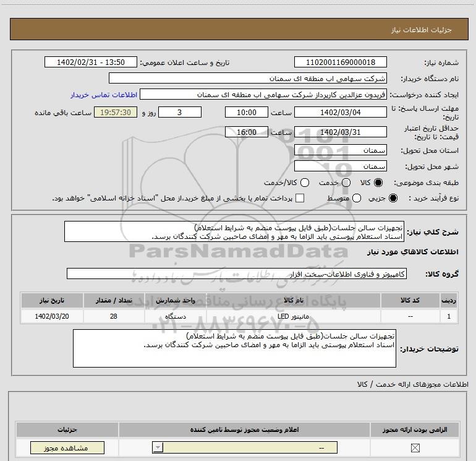
Task: Click the کد کالا column header
Action: coord(410,301)
